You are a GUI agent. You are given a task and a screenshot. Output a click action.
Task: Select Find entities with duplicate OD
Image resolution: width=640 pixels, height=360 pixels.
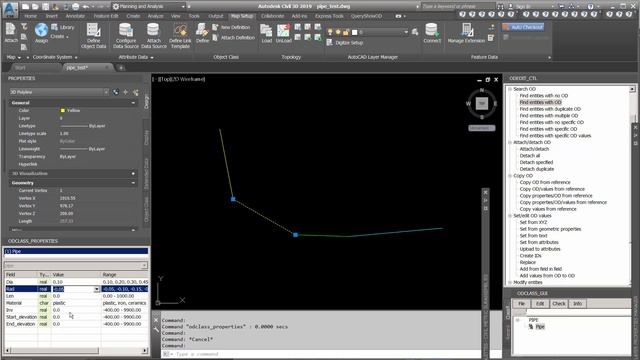(x=550, y=109)
